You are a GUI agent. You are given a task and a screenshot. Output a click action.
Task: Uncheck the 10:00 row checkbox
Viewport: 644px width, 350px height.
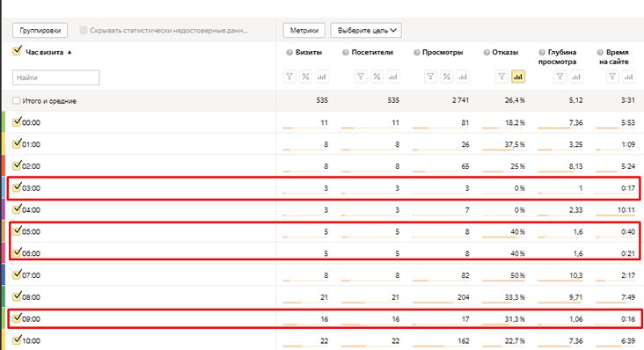click(x=17, y=339)
